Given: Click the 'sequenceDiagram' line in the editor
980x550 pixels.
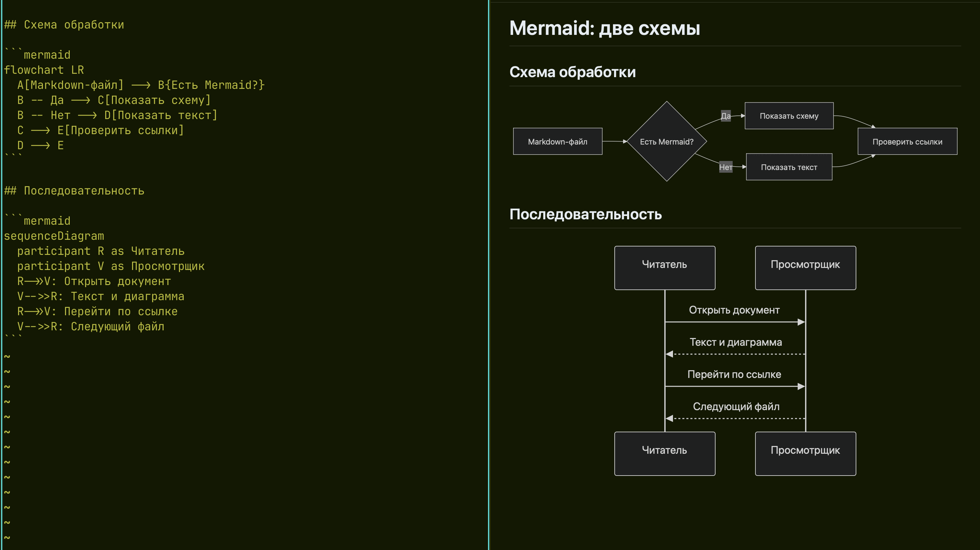Looking at the screenshot, I should click(54, 236).
